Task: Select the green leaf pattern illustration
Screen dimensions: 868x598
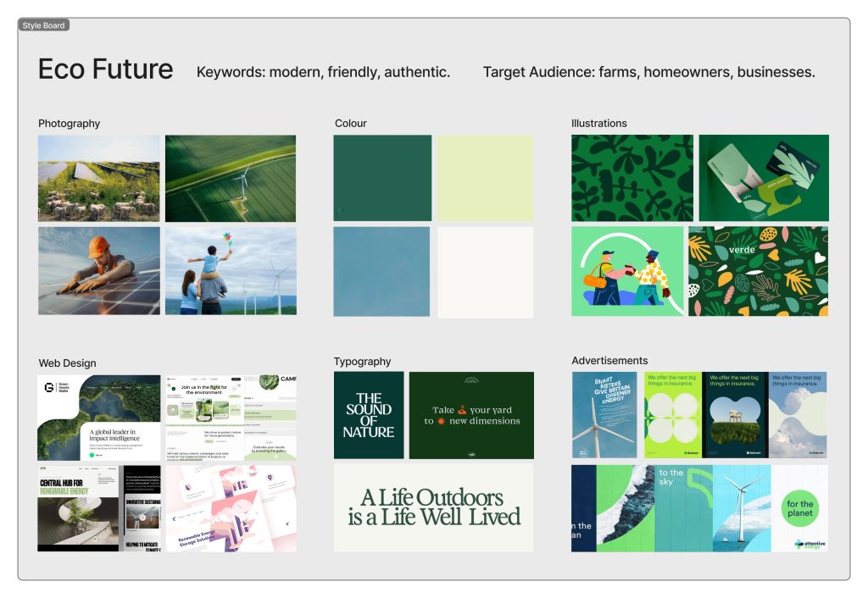Action: (x=632, y=178)
